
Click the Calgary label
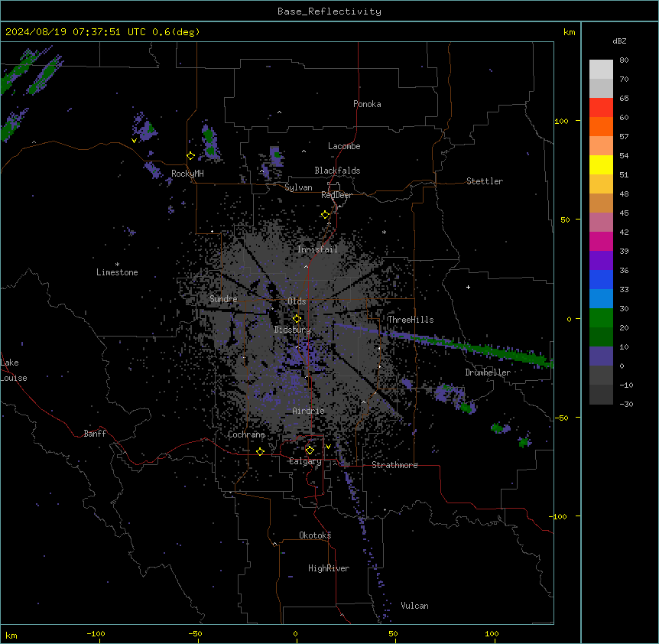click(x=306, y=461)
